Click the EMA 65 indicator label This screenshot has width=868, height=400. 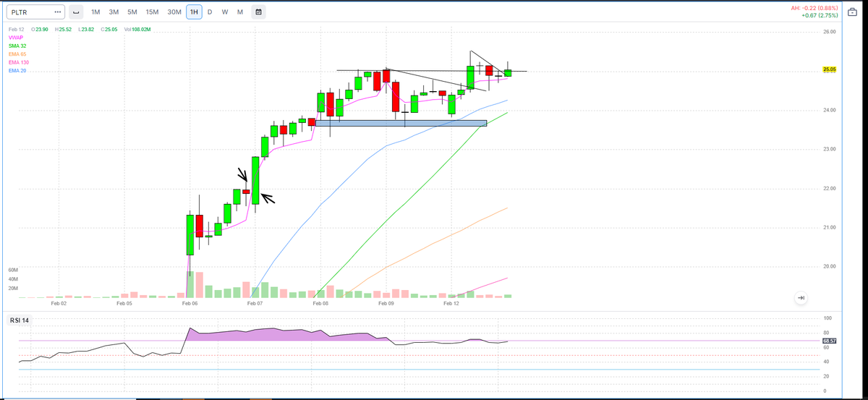(x=17, y=54)
